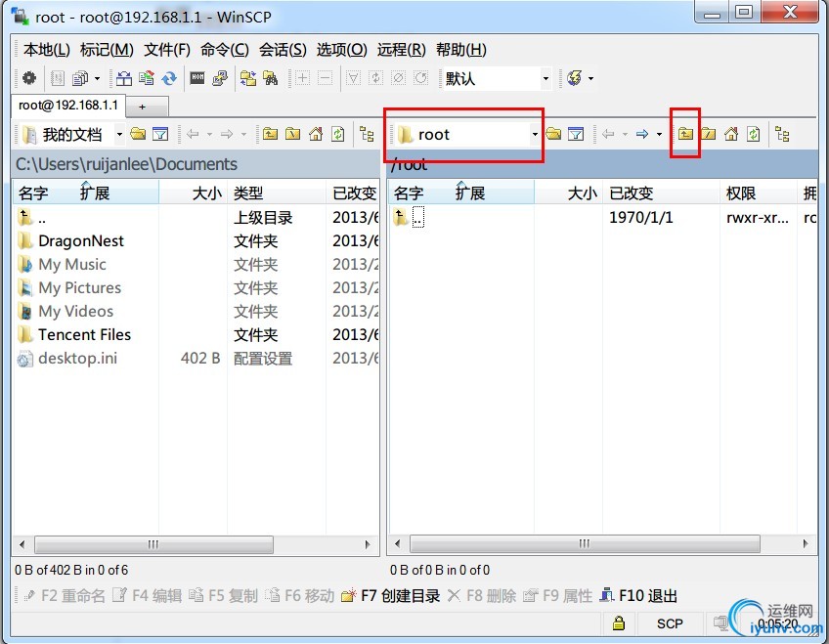Open directory icon in local panel toolbar
This screenshot has height=644, width=829.
138,134
